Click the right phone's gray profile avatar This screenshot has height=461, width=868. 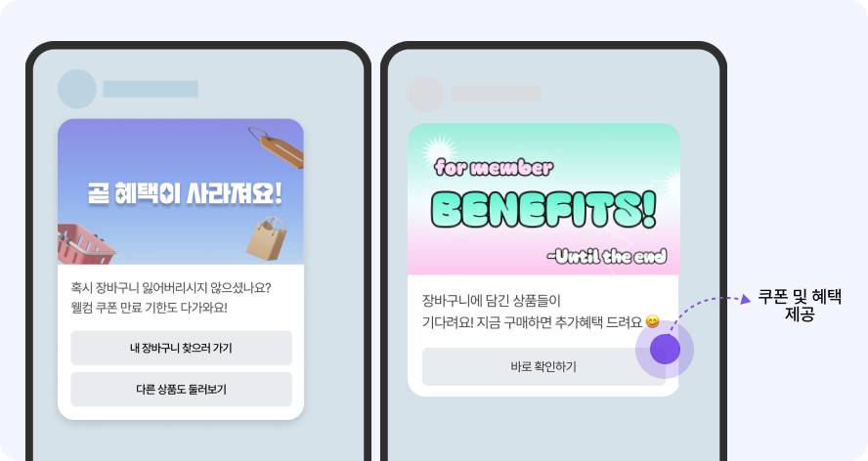coord(426,95)
